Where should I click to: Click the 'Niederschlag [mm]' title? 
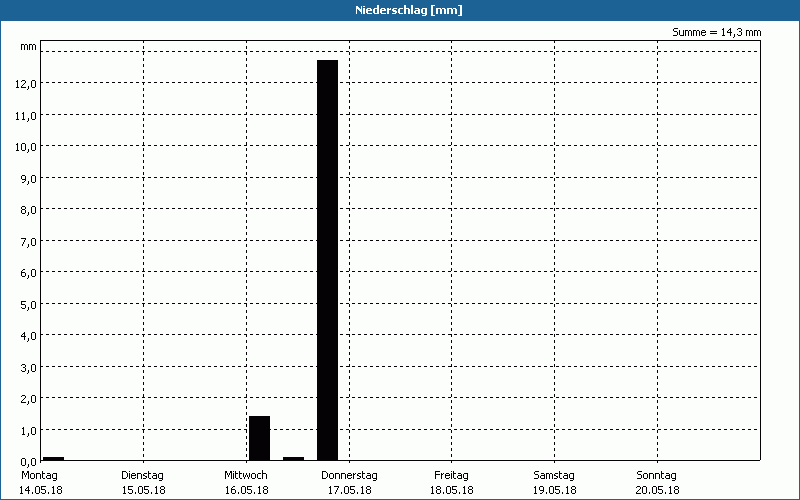409,10
